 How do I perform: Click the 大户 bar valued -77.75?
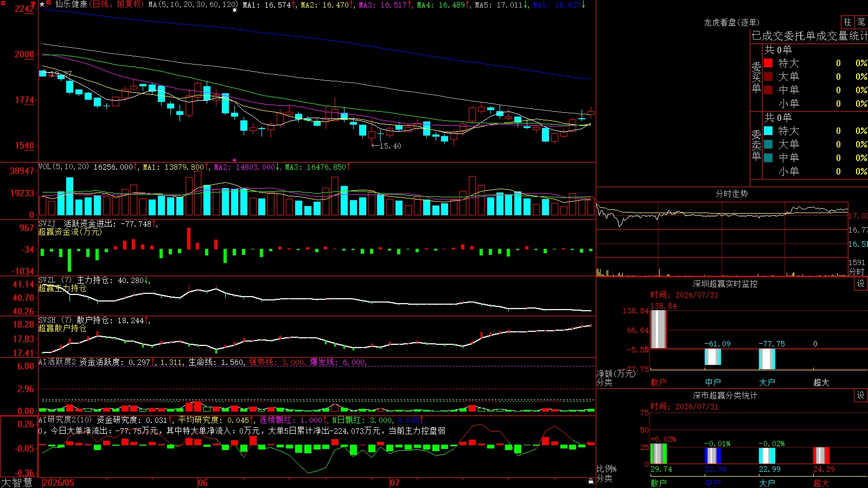[x=767, y=359]
